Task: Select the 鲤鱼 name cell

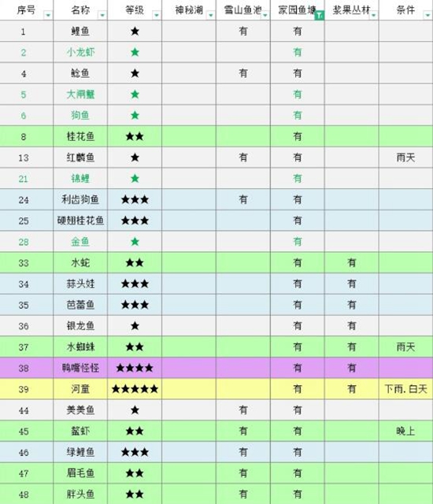Action: [80, 31]
